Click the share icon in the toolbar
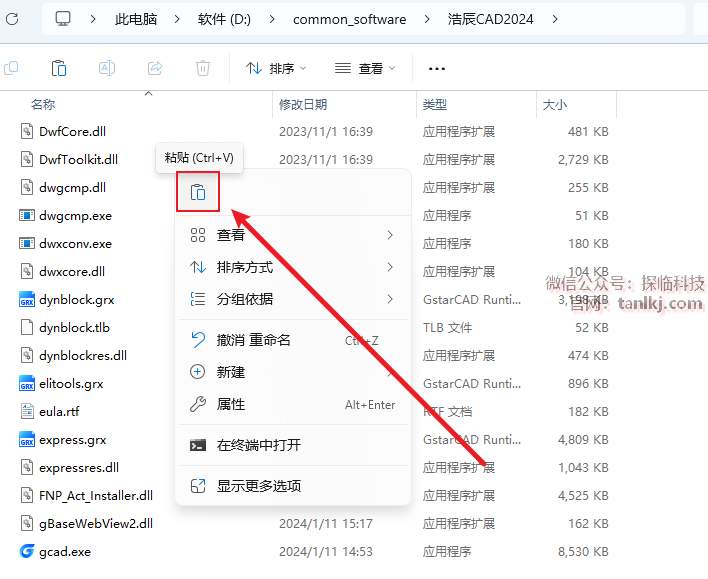Image resolution: width=708 pixels, height=579 pixels. point(155,68)
